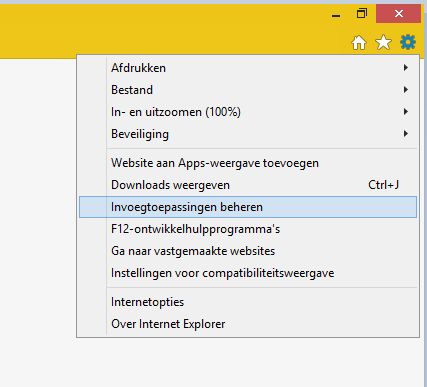
Task: Expand the Bestand submenu arrow
Action: 406,90
